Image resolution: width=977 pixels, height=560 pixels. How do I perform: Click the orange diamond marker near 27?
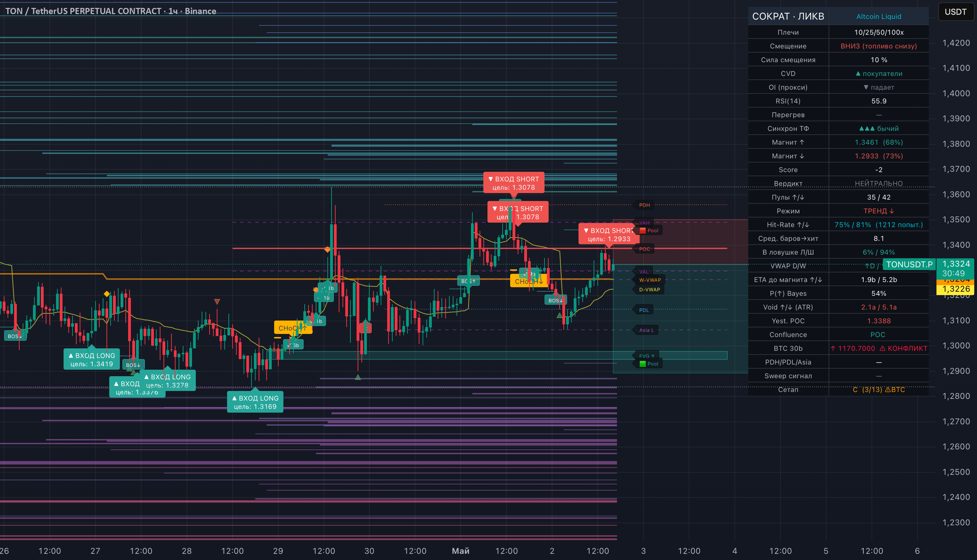[107, 294]
